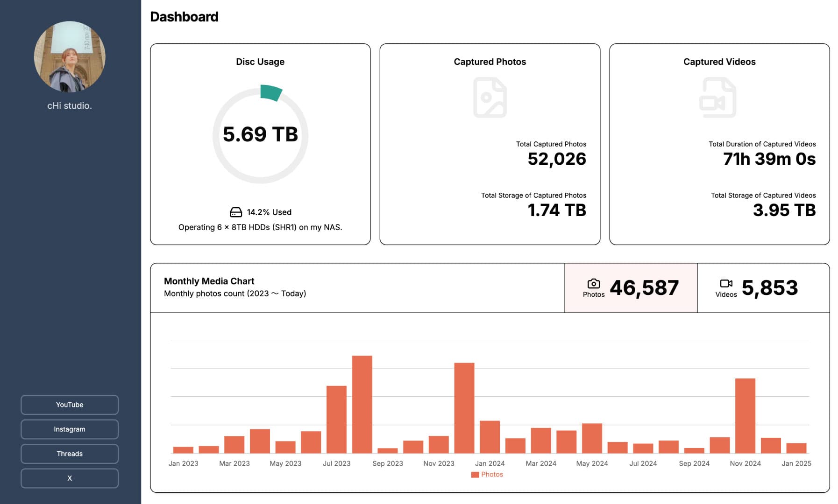The height and width of the screenshot is (504, 838).
Task: Switch chart to the Photos tab
Action: (631, 288)
